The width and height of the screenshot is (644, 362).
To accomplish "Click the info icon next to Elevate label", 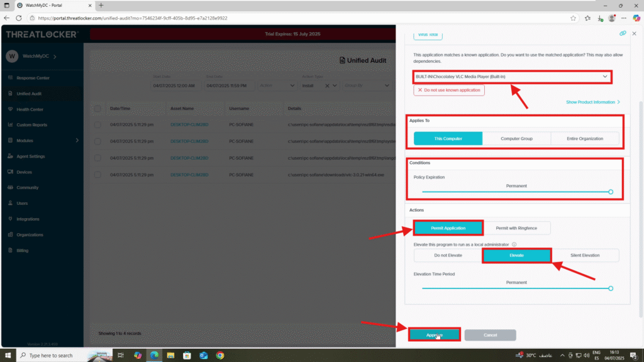I will tap(514, 244).
